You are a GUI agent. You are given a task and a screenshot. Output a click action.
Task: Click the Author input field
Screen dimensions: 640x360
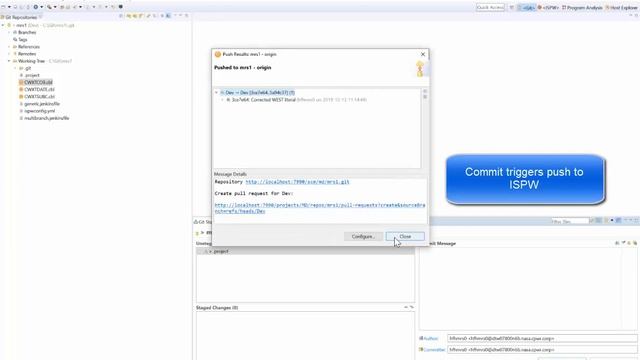point(542,338)
